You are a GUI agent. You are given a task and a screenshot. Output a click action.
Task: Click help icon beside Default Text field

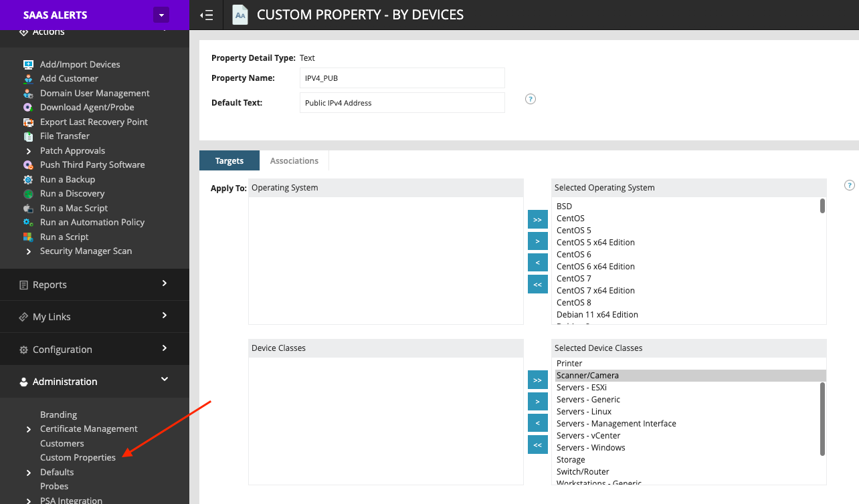(x=531, y=99)
